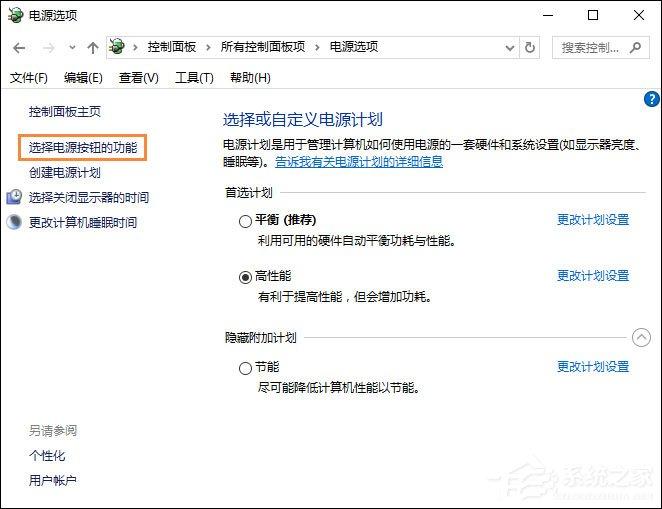662x509 pixels.
Task: Click the forward navigation arrow
Action: [49, 48]
